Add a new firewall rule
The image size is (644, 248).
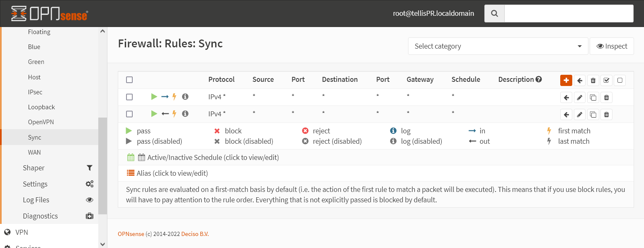coord(566,80)
